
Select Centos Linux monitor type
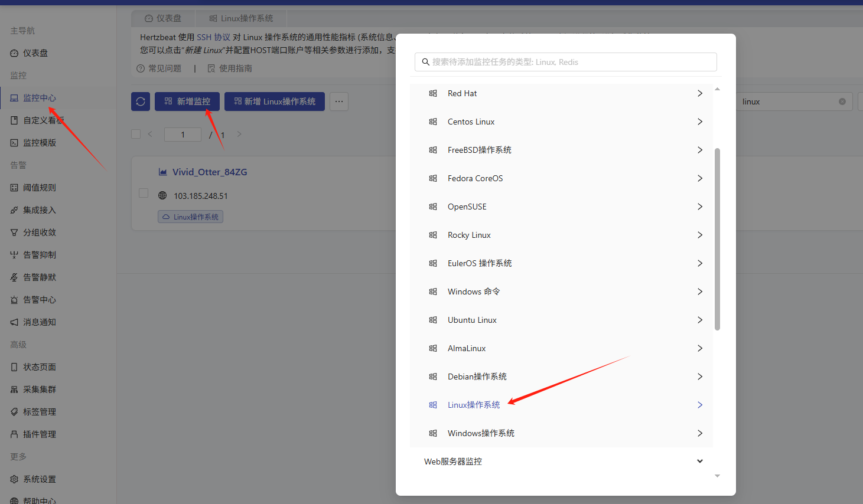(x=561, y=122)
